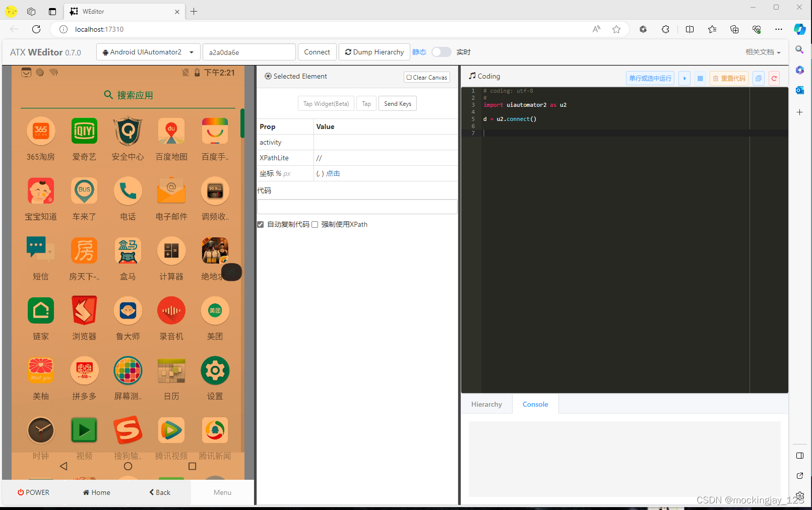Tap the 宝宝知道 app icon
Screen dimensions: 812x510
tap(41, 191)
